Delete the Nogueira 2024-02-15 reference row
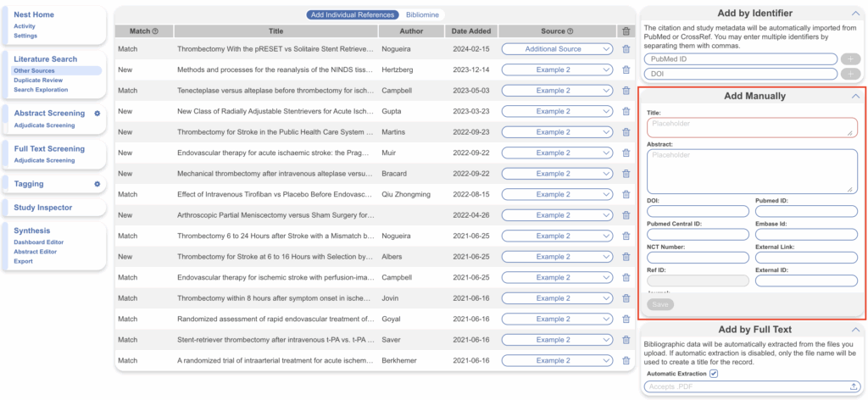868x400 pixels. coord(626,49)
